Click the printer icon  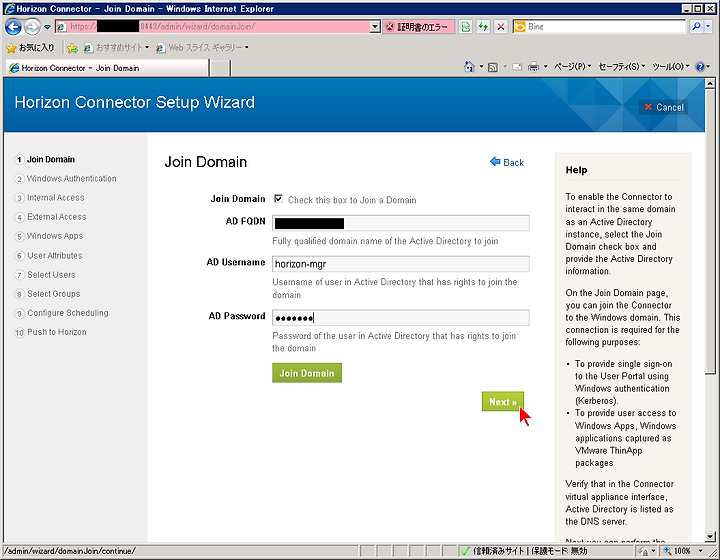click(533, 67)
